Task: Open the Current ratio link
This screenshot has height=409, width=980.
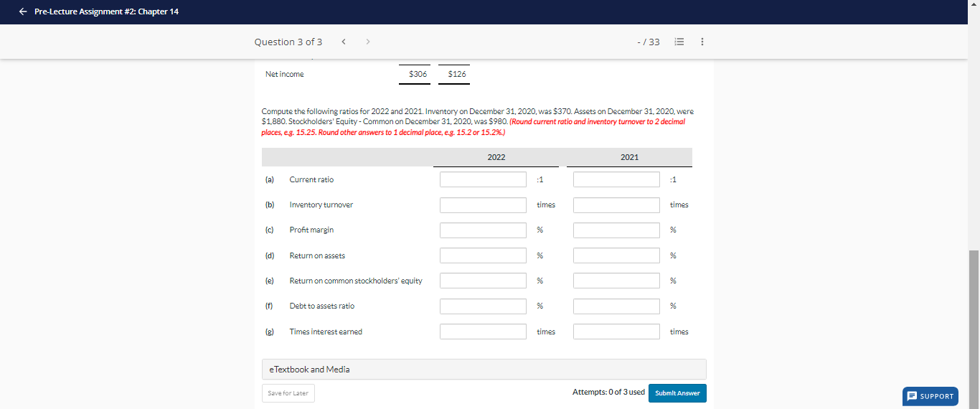Action: [x=311, y=179]
